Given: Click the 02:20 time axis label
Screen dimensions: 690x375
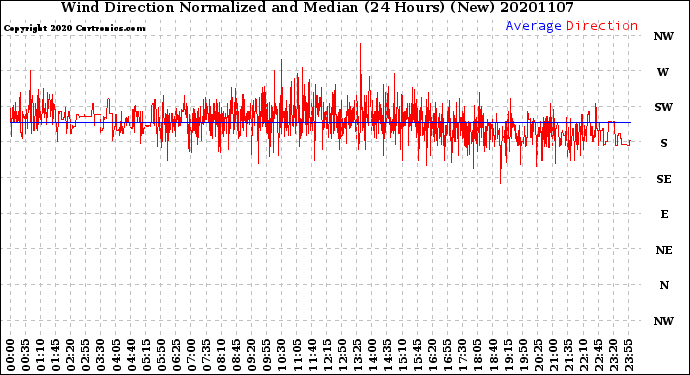Looking at the screenshot, I should pos(71,355).
